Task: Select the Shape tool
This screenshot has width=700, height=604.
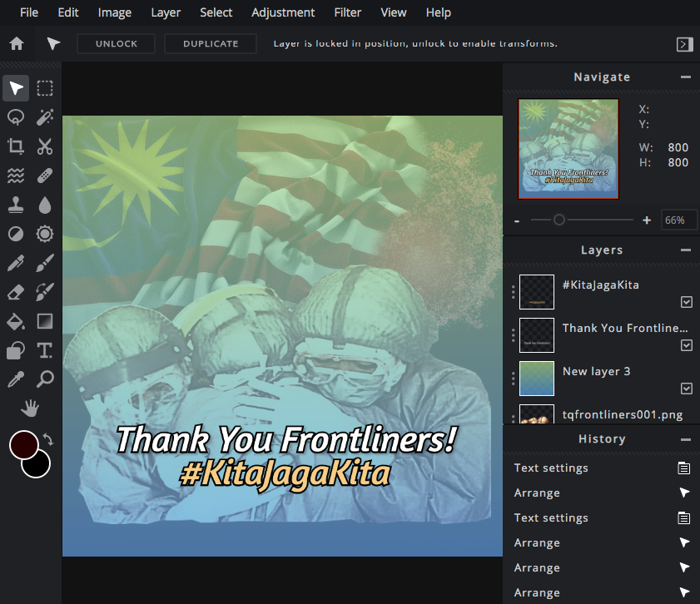Action: click(16, 350)
